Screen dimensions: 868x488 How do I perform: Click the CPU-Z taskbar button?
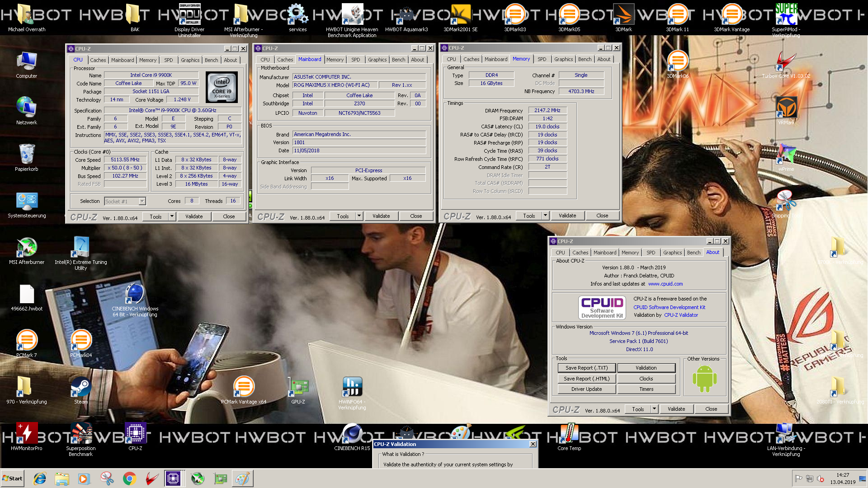[x=173, y=479]
